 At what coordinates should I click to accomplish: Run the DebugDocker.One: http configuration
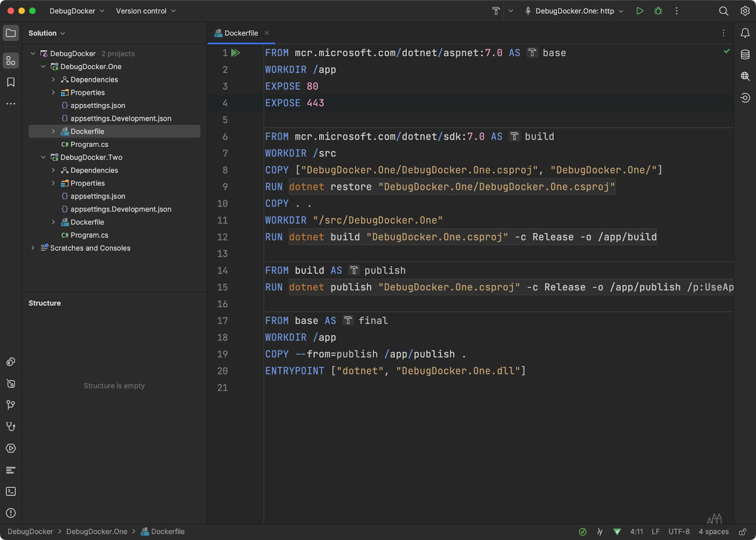pos(640,11)
